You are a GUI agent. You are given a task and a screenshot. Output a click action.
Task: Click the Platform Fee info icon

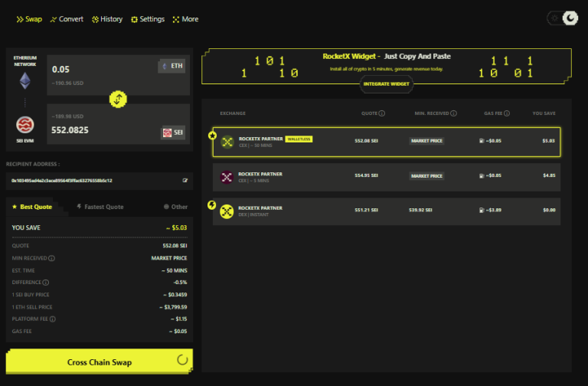click(53, 319)
